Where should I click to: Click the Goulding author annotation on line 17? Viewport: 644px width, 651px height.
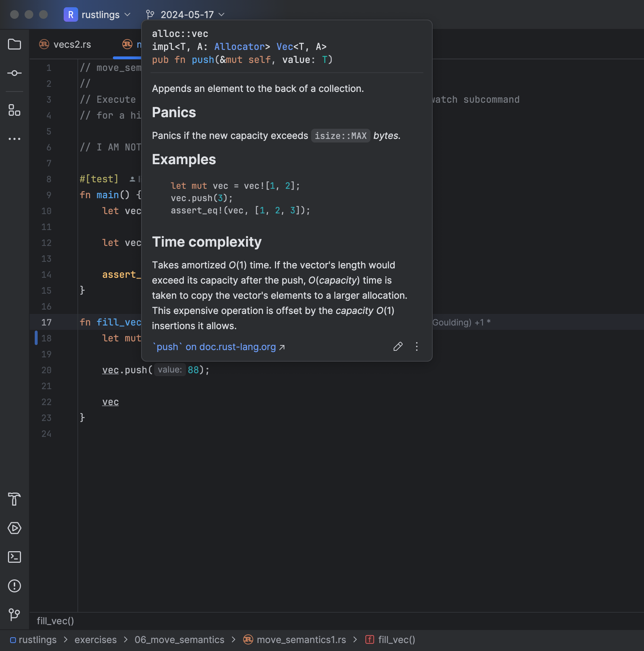[461, 322]
